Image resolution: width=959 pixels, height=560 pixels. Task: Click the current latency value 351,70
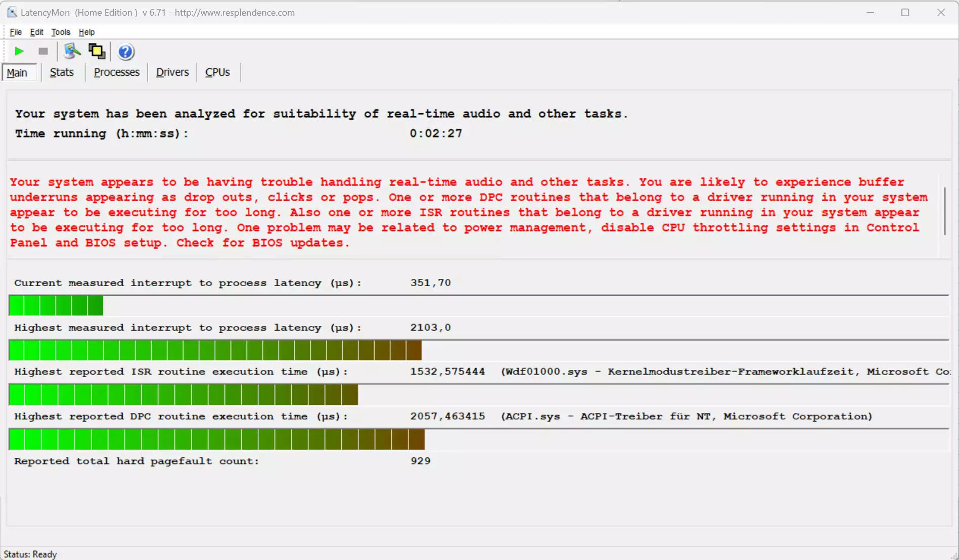pyautogui.click(x=430, y=283)
